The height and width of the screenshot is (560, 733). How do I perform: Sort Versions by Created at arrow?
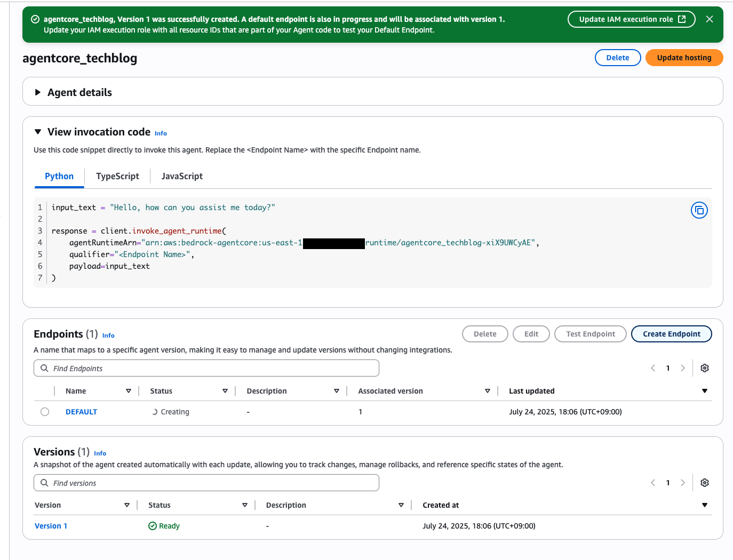[x=705, y=505]
